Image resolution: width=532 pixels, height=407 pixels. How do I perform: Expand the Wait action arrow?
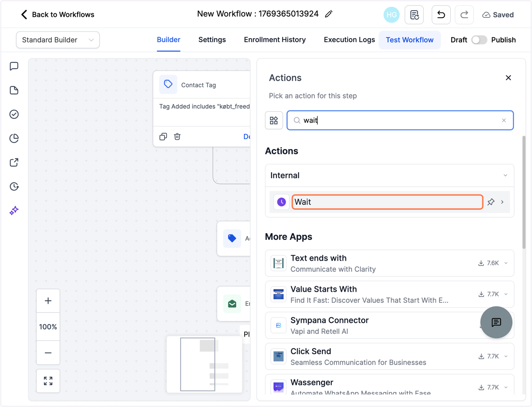502,202
